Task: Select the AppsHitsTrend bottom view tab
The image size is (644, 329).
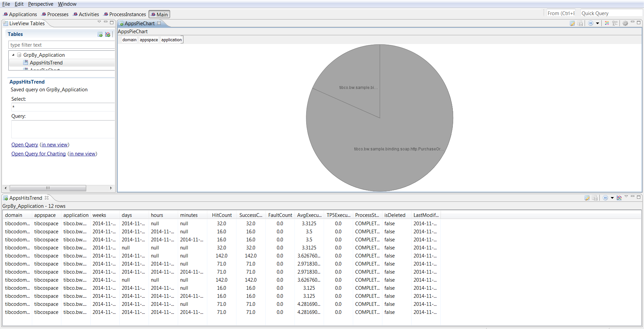Action: tap(26, 198)
